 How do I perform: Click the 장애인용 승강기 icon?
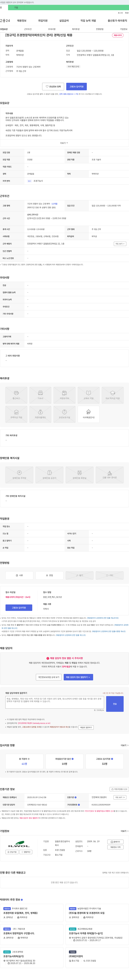[x=49, y=475]
